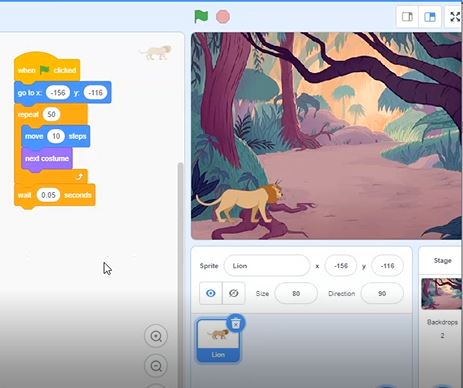Enter full screen stage mode
The width and height of the screenshot is (463, 388).
[455, 17]
